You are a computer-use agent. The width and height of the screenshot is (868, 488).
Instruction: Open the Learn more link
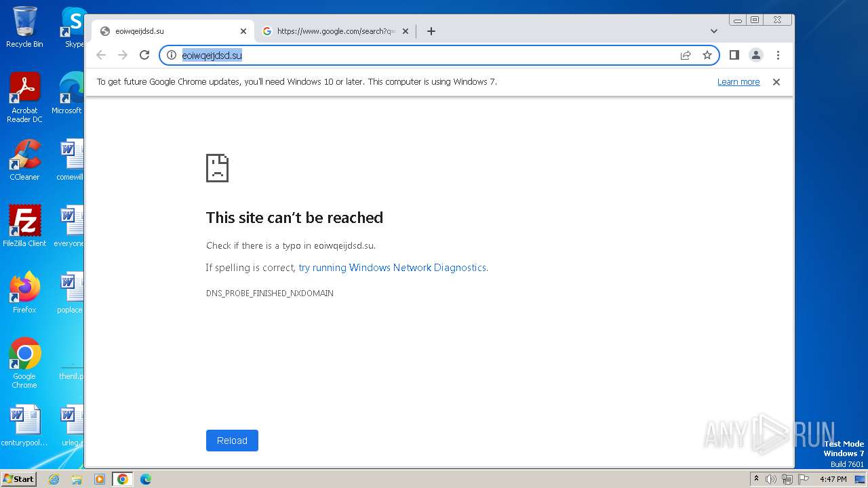coord(738,82)
